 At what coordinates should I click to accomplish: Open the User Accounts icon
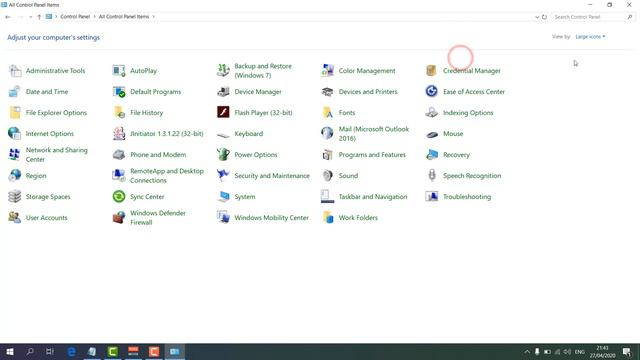tap(15, 218)
